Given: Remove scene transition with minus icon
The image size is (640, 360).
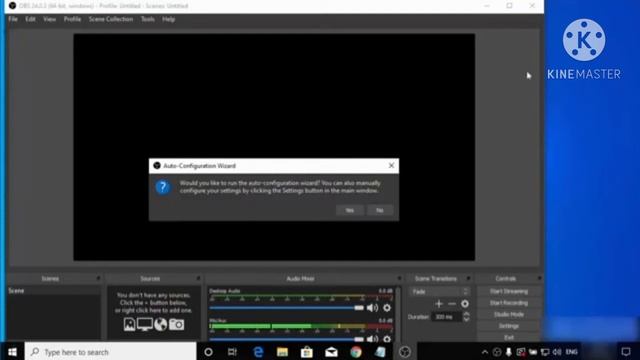Looking at the screenshot, I should (x=452, y=304).
